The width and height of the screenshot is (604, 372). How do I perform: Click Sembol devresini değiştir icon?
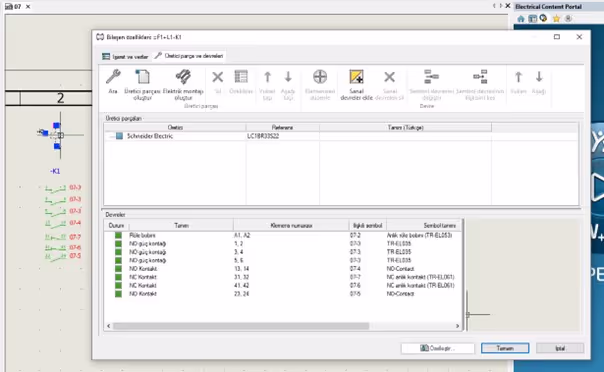tap(431, 77)
